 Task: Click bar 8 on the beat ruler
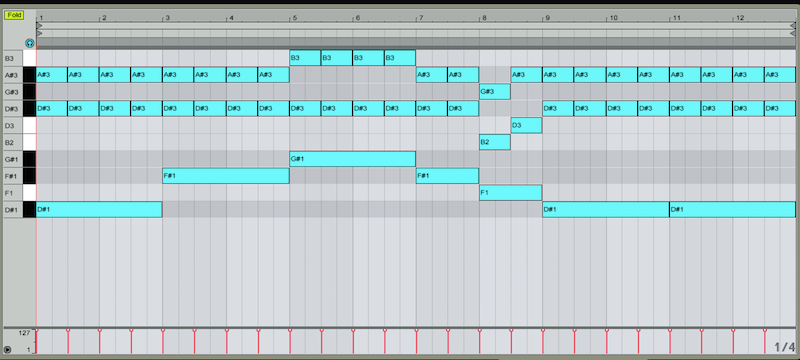[x=484, y=18]
